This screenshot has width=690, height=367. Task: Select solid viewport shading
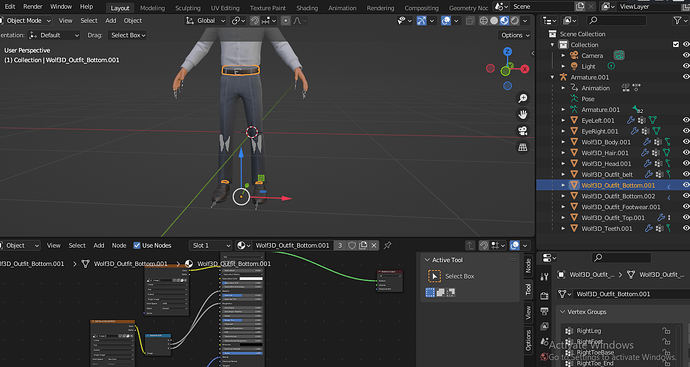[x=494, y=21]
